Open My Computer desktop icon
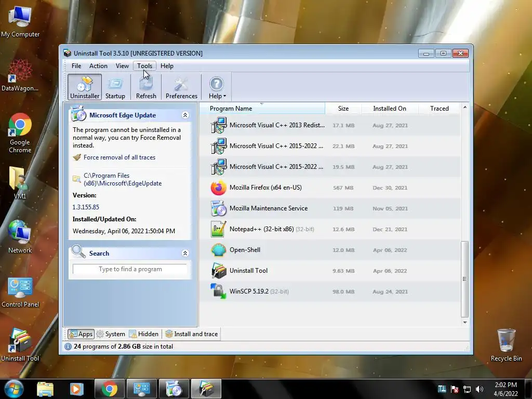532x399 pixels. [20, 21]
